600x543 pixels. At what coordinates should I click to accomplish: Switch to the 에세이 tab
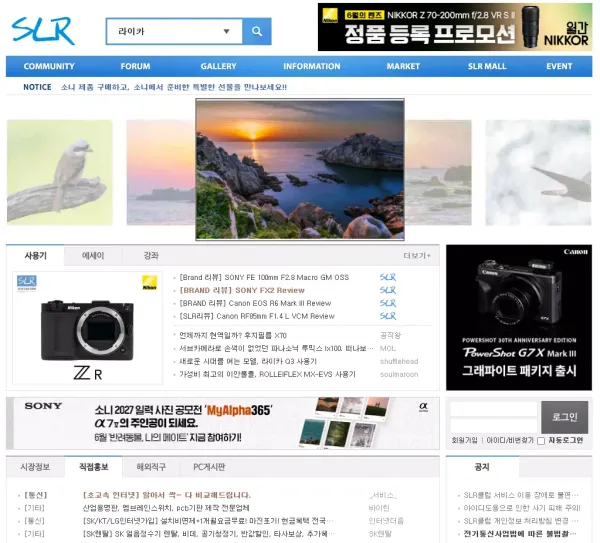[93, 256]
